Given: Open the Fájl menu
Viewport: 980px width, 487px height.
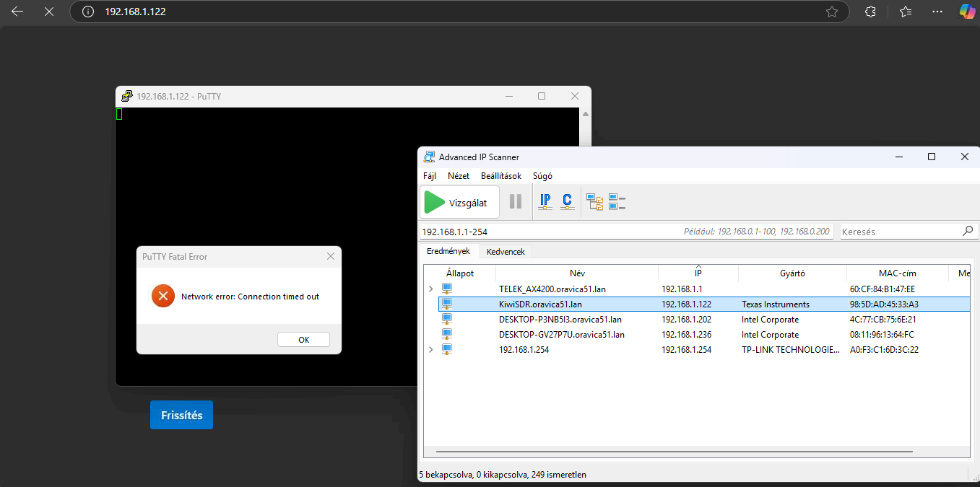Looking at the screenshot, I should coord(430,176).
